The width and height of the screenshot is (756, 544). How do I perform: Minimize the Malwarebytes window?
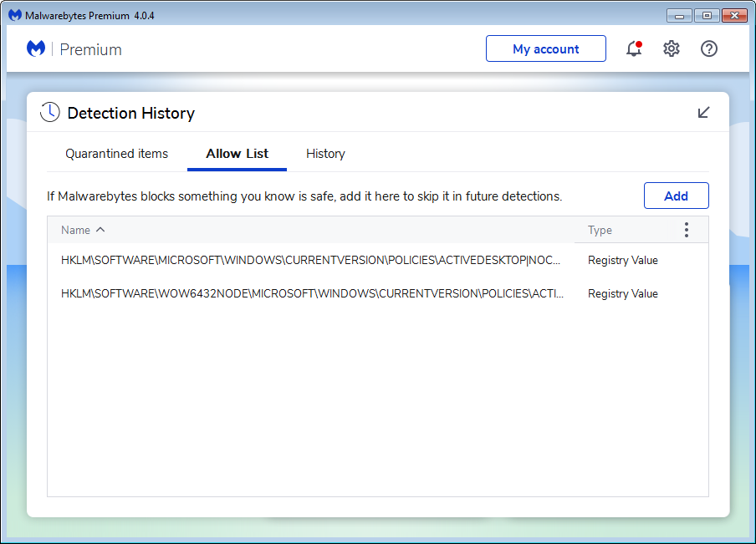681,16
